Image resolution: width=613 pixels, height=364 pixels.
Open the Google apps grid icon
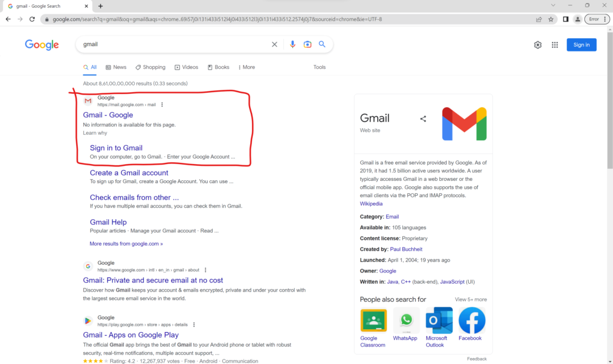[555, 45]
